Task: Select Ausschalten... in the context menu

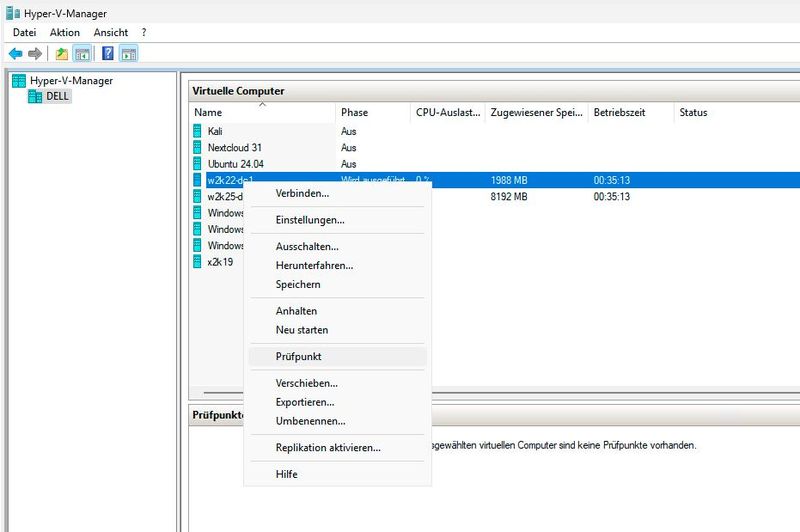Action: point(337,246)
